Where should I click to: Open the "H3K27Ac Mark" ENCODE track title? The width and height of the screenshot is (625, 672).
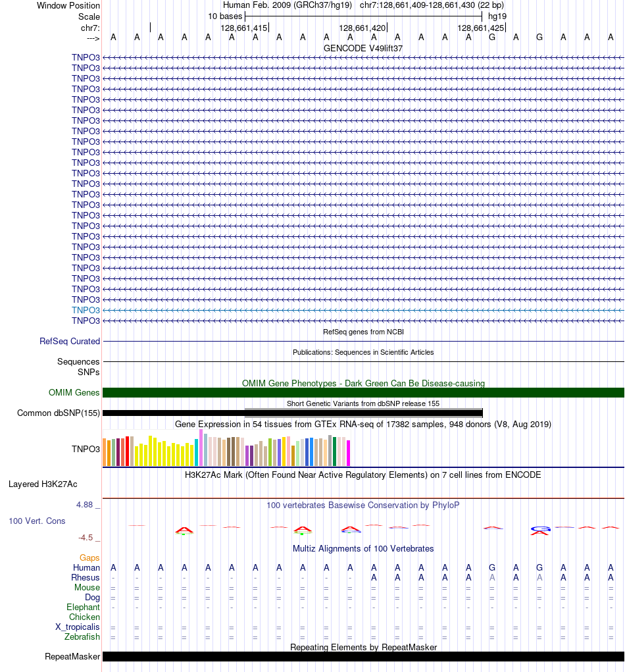pyautogui.click(x=363, y=475)
